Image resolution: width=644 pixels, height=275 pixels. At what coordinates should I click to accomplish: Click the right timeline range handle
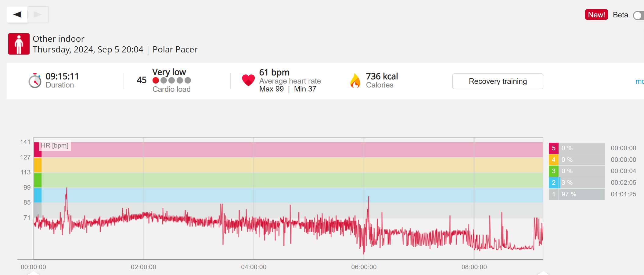tap(543, 273)
